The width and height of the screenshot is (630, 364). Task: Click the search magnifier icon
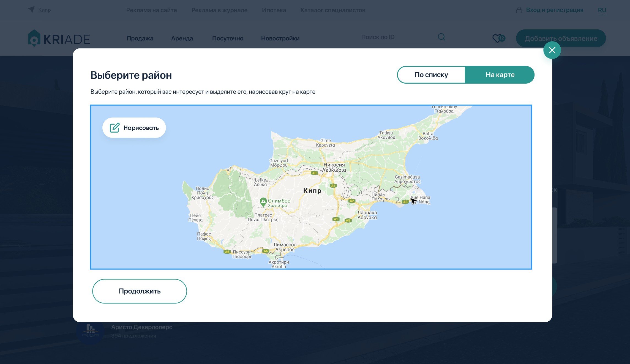(x=441, y=37)
